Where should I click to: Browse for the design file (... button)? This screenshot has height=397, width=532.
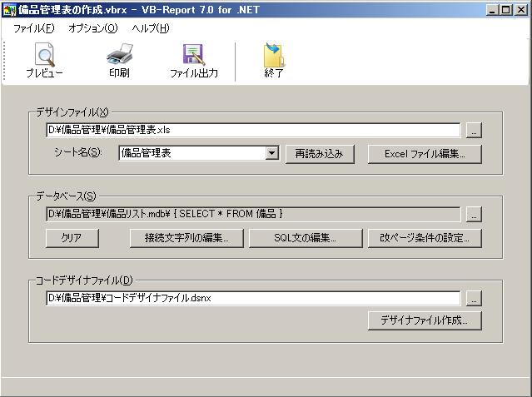coord(474,131)
